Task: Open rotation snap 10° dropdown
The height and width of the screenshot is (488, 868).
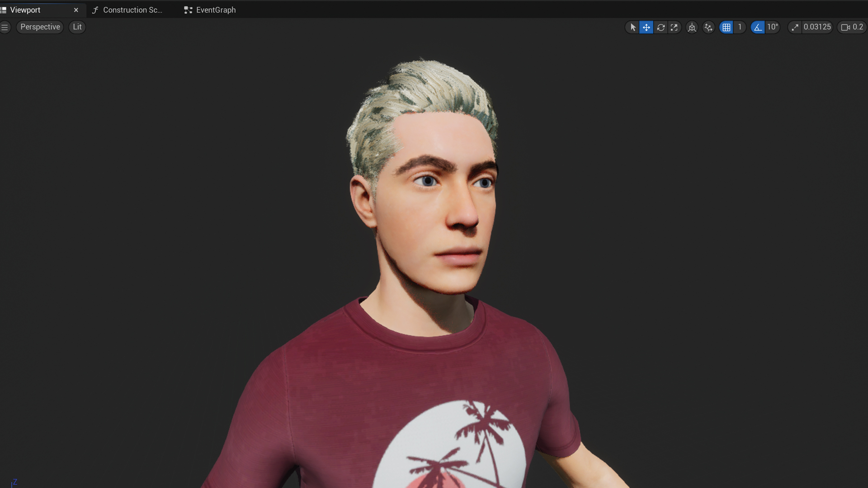Action: point(772,27)
